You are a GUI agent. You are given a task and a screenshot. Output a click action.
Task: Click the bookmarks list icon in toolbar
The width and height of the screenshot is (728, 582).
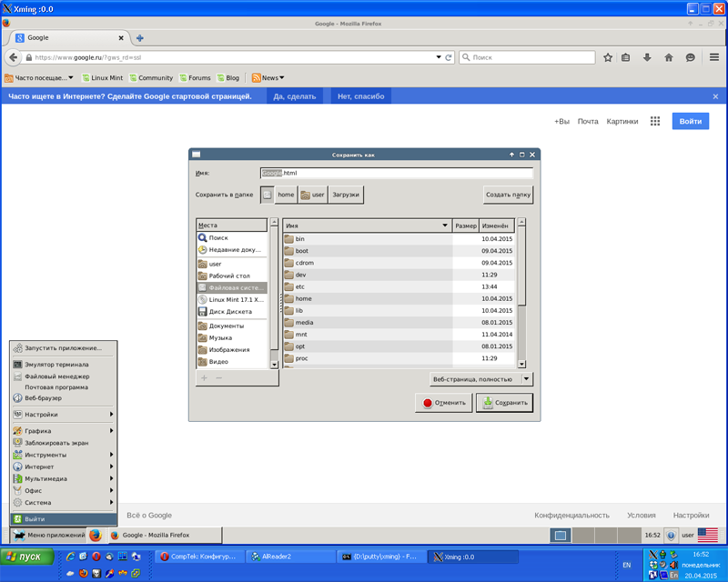click(x=625, y=57)
